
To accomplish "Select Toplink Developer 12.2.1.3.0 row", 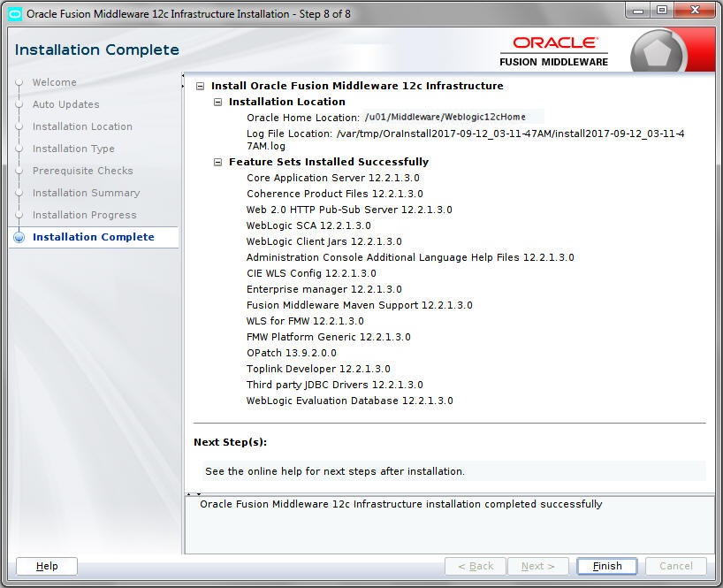I will click(318, 369).
